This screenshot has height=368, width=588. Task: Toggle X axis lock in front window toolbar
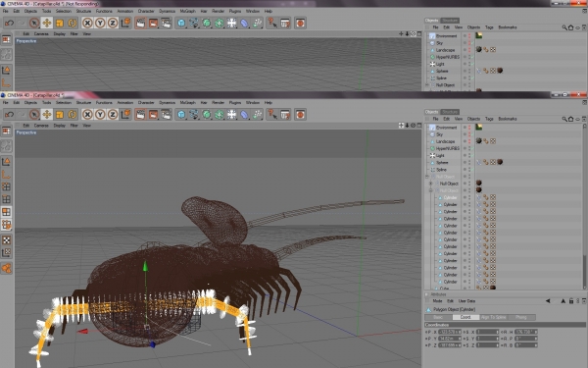click(x=87, y=115)
